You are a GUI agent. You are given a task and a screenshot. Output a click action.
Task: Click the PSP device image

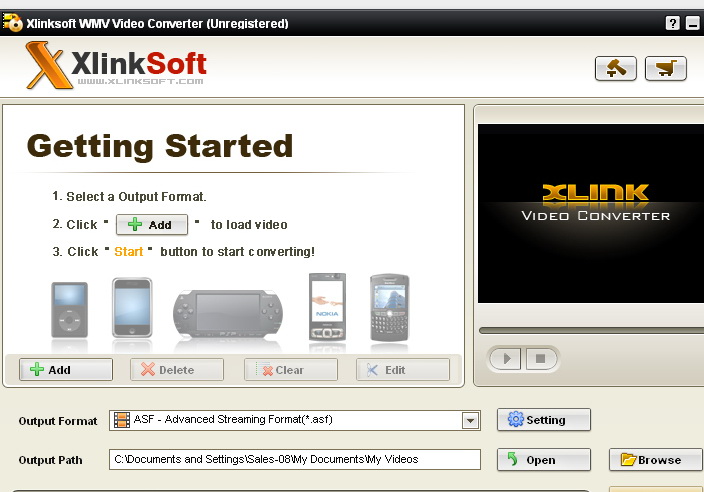[228, 314]
